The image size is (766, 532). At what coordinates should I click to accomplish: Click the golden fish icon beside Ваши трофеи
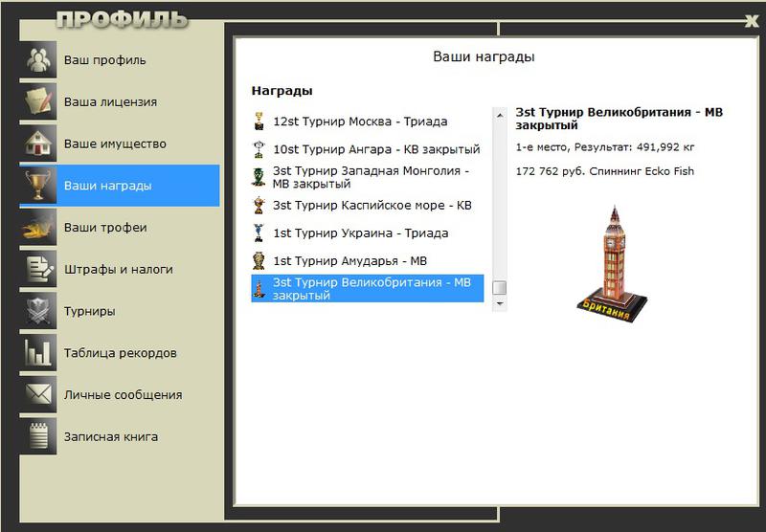tap(38, 228)
